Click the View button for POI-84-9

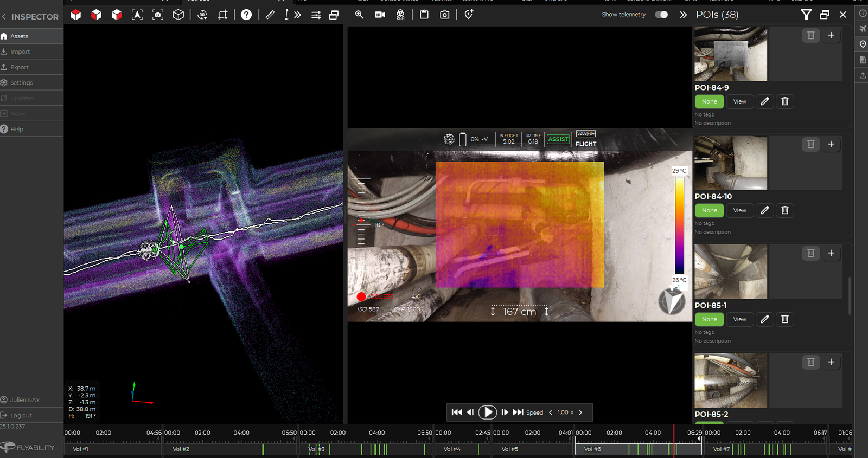point(739,101)
